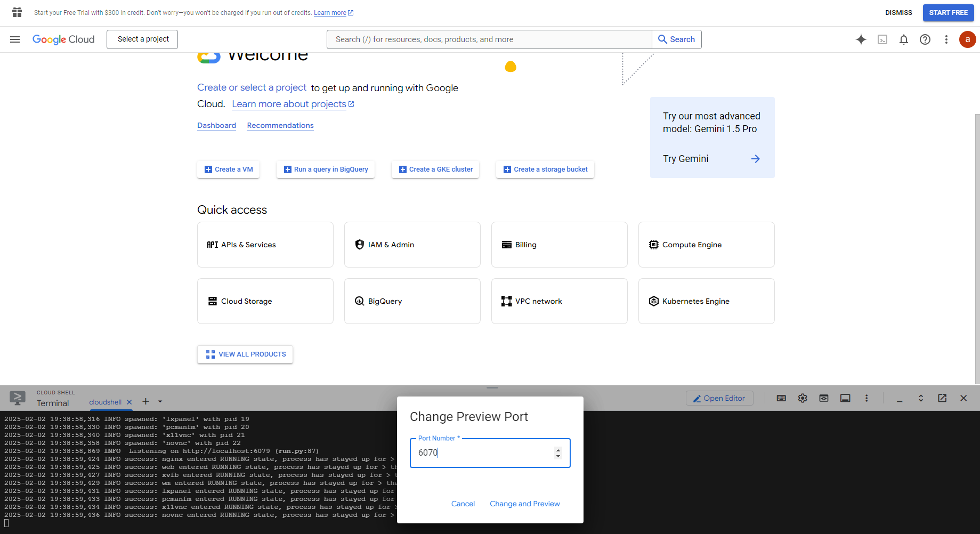This screenshot has width=980, height=534.
Task: Open the top bar three-dot settings menu
Action: (x=946, y=39)
